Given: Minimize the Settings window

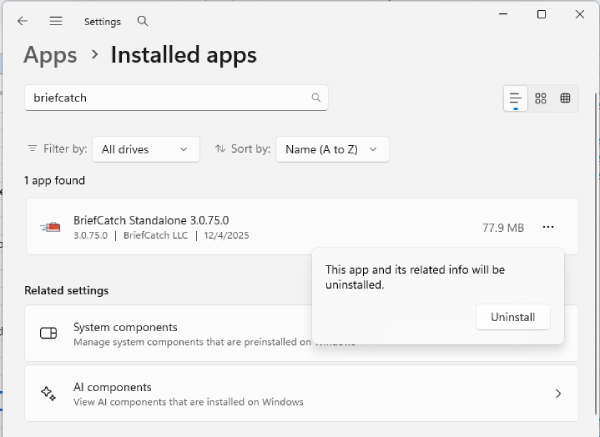Looking at the screenshot, I should tap(503, 14).
